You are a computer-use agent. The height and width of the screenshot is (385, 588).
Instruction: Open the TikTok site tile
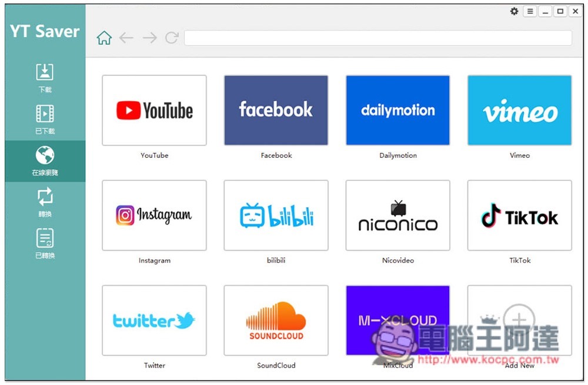(520, 215)
